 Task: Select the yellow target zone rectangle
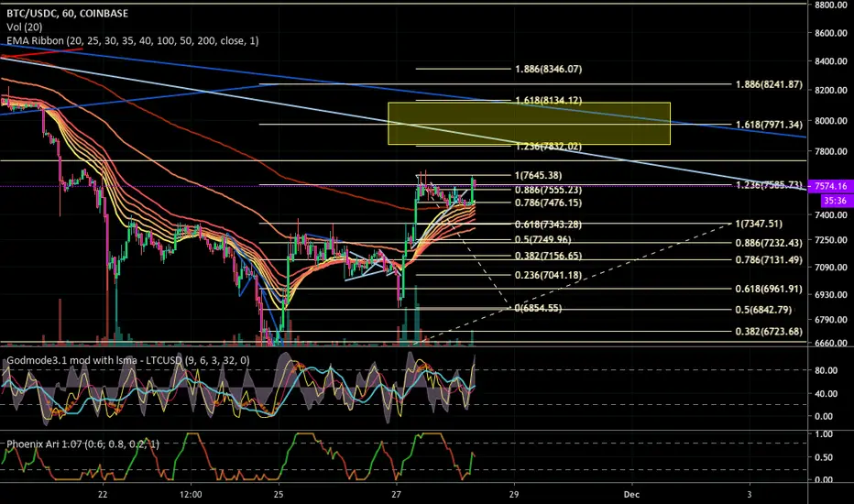point(529,124)
